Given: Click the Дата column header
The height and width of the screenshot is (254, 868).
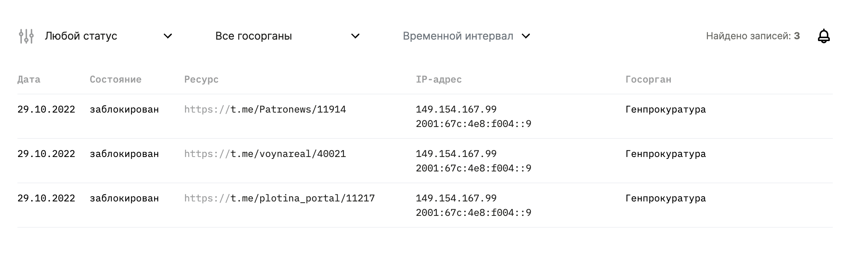Looking at the screenshot, I should 29,79.
